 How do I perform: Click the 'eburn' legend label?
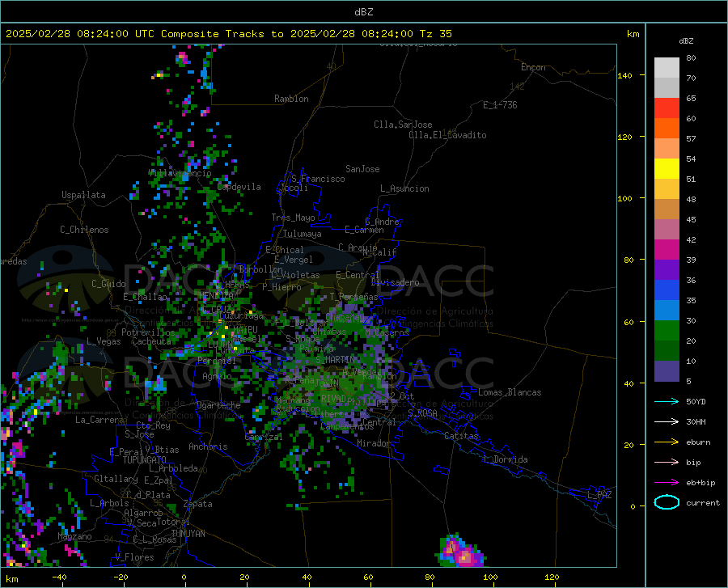pos(698,442)
